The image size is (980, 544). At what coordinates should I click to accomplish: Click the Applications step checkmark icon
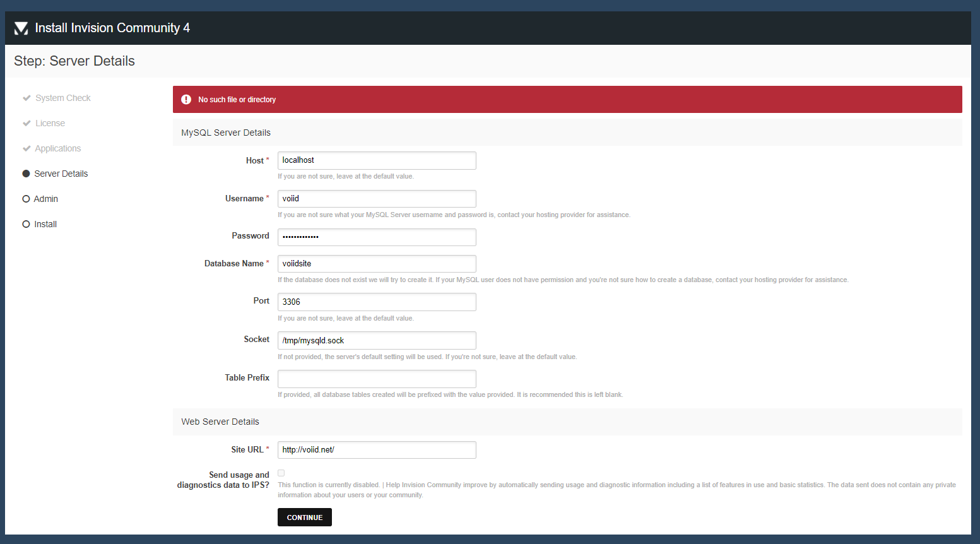coord(27,148)
